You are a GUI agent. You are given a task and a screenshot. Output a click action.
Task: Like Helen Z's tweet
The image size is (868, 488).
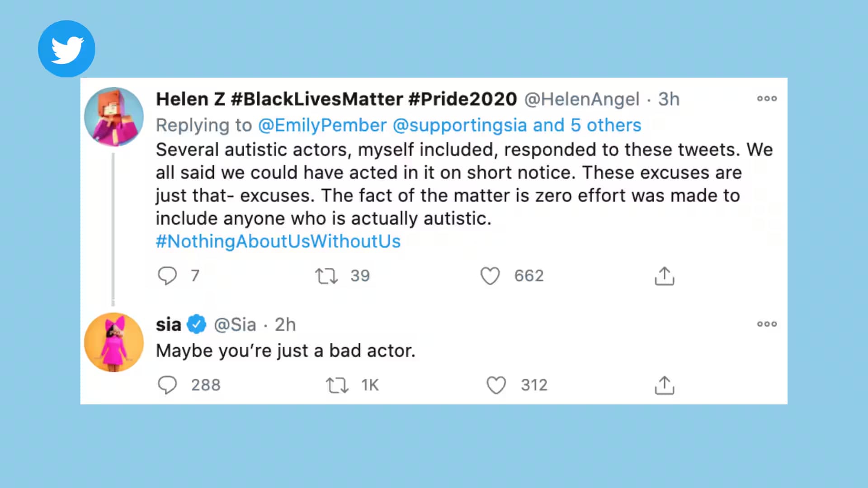click(x=490, y=276)
